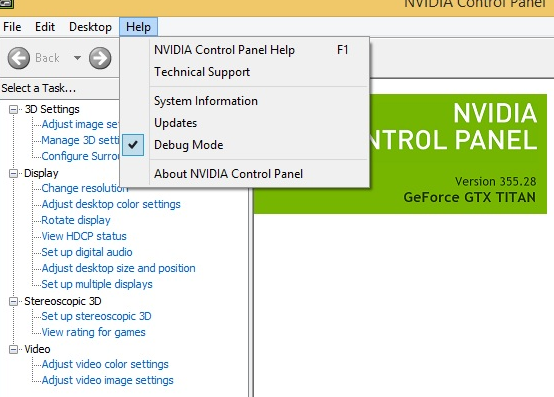
Task: Collapse the Video tree node
Action: pyautogui.click(x=13, y=349)
